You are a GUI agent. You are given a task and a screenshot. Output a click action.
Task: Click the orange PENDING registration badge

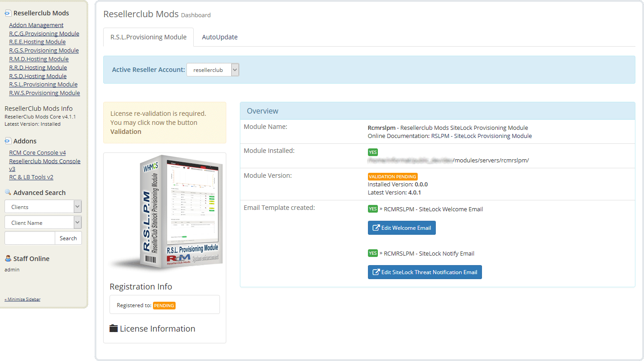pyautogui.click(x=164, y=305)
